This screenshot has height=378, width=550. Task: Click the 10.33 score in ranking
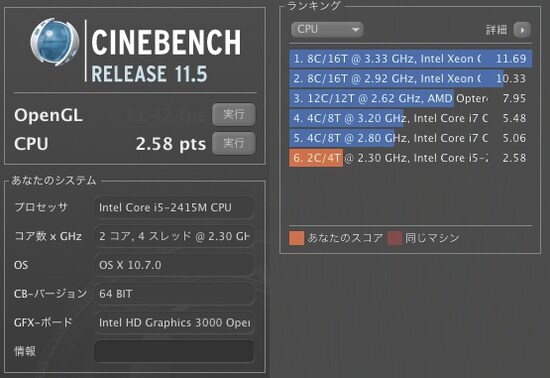(x=511, y=78)
